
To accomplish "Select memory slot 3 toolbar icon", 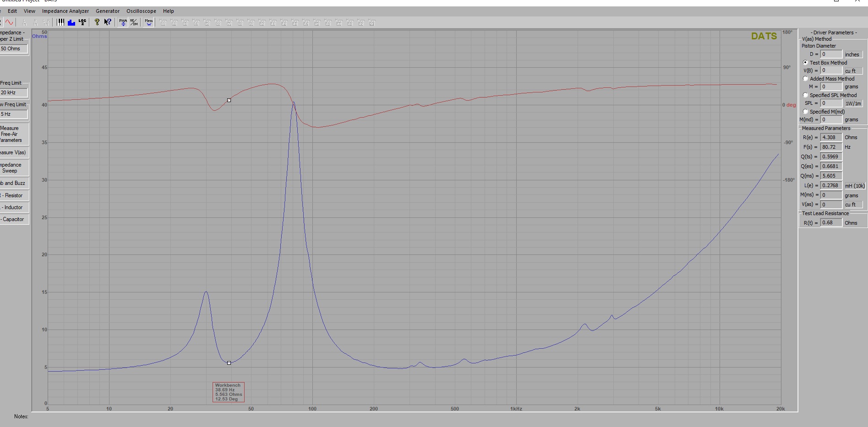I will [185, 22].
